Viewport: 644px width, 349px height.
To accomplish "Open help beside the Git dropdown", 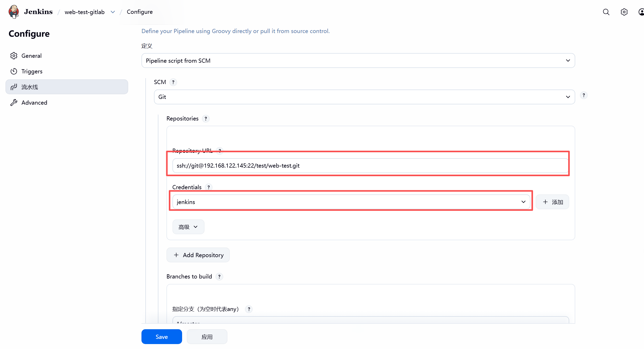I will click(584, 95).
